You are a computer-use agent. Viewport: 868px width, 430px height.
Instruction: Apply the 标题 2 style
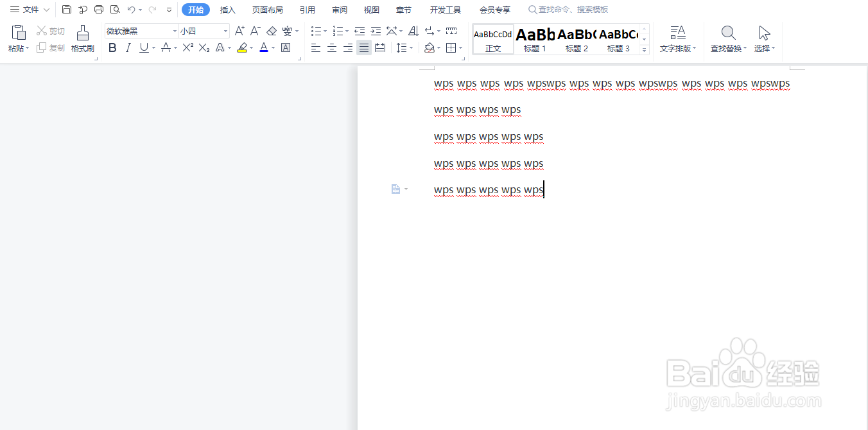click(577, 39)
